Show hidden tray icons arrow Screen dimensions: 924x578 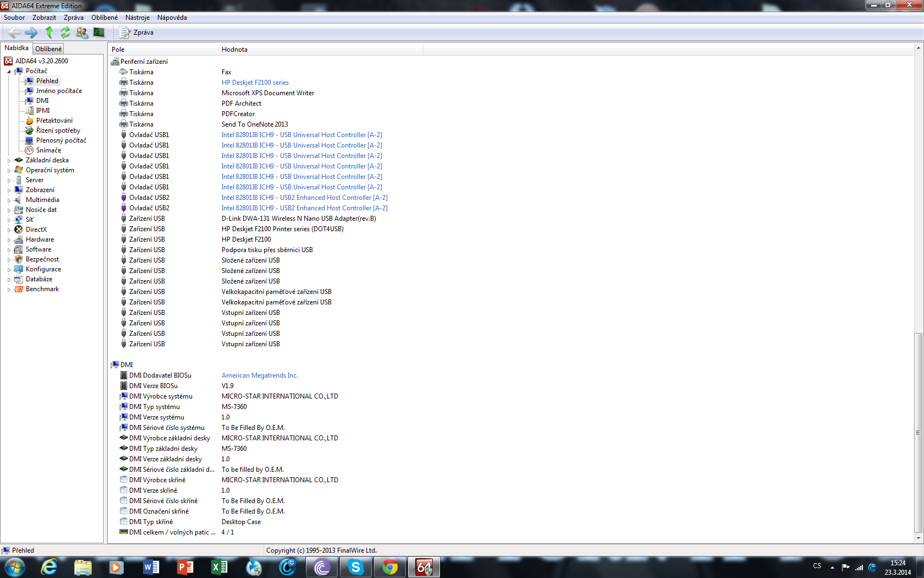832,567
